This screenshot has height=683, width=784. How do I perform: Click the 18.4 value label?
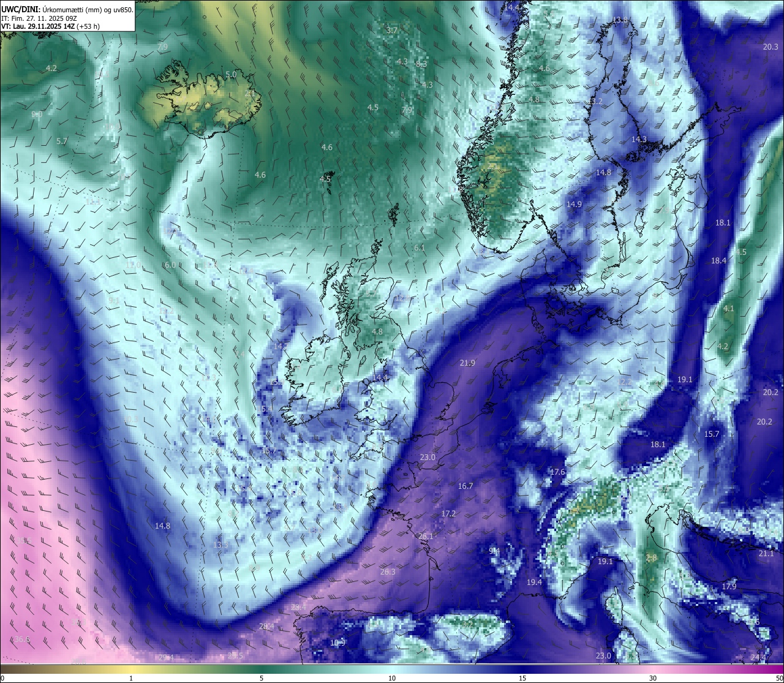coord(718,260)
